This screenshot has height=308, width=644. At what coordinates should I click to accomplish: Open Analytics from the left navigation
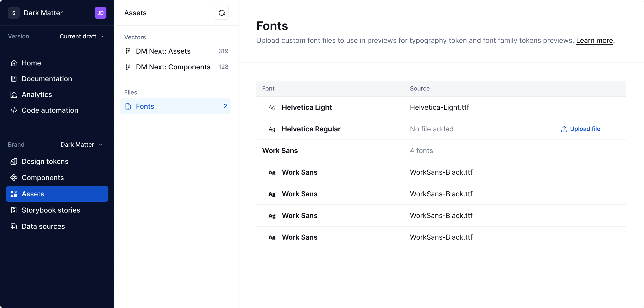[x=36, y=94]
